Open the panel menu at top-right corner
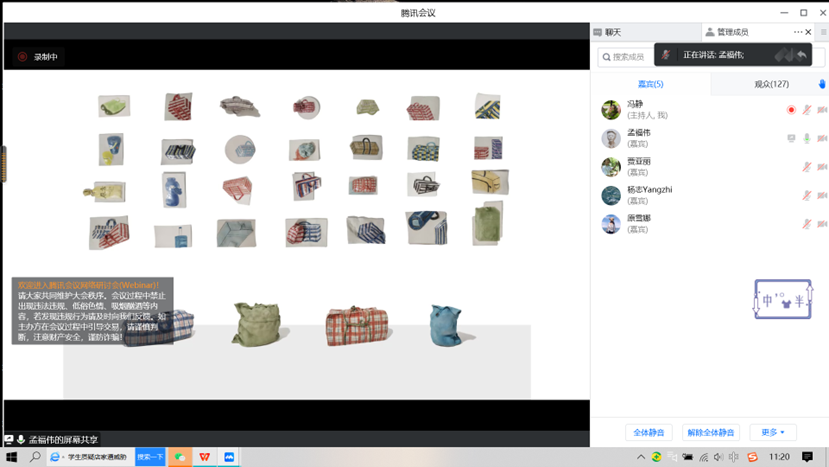The image size is (829, 467). [x=823, y=32]
